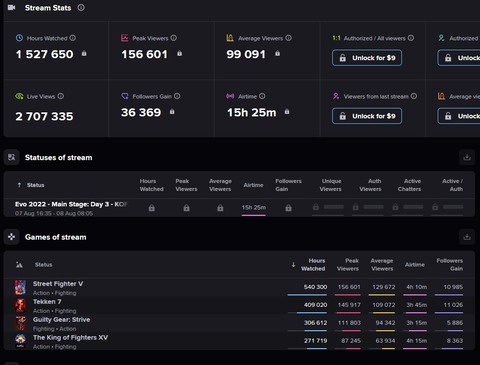Click info icon next to Peak Viewers
Image resolution: width=480 pixels, height=365 pixels.
(x=174, y=38)
